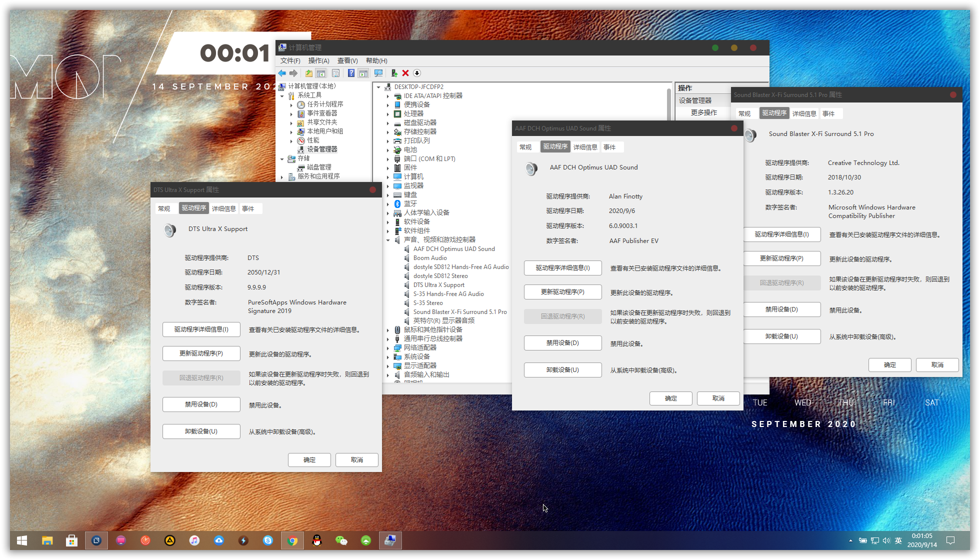Open File Explorer from the taskbar
This screenshot has height=560, width=980.
[x=47, y=540]
